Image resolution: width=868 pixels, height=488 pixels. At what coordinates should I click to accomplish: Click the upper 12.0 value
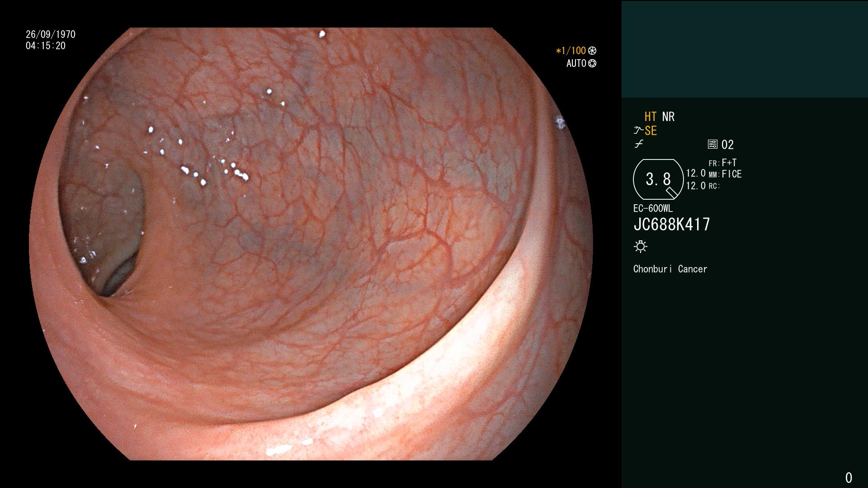(x=696, y=174)
